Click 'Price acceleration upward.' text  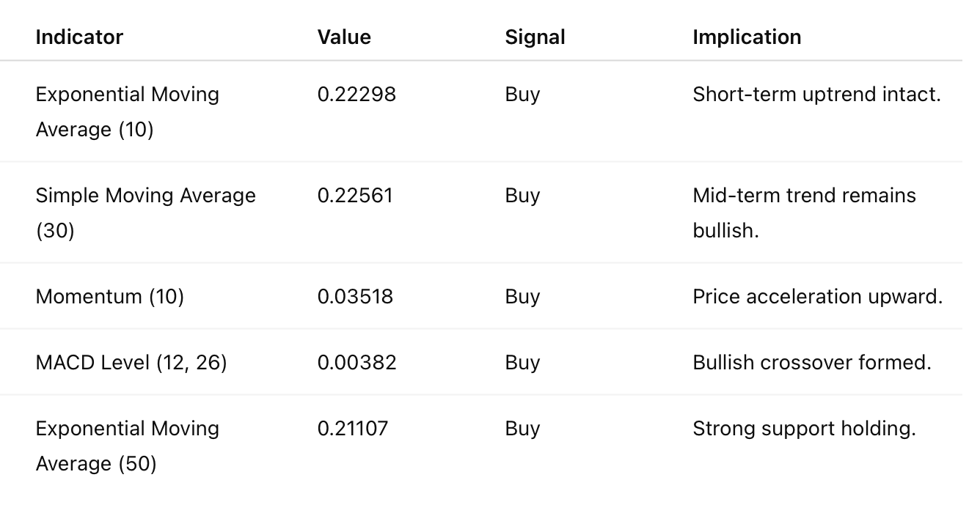pyautogui.click(x=818, y=296)
